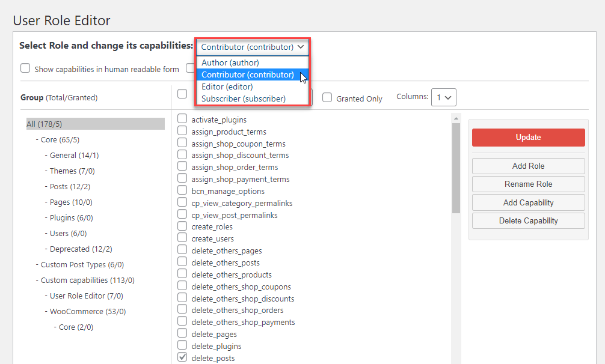
Task: Check the create_users capability
Action: tap(182, 238)
